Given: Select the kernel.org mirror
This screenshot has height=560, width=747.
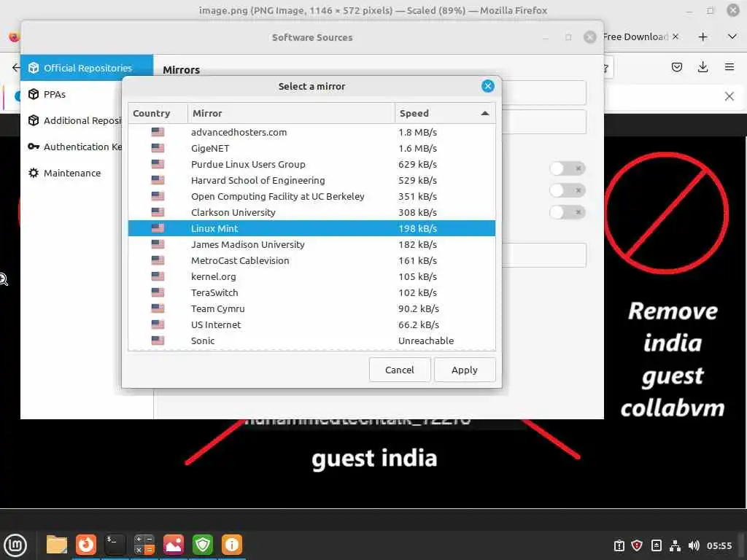Looking at the screenshot, I should (x=311, y=276).
